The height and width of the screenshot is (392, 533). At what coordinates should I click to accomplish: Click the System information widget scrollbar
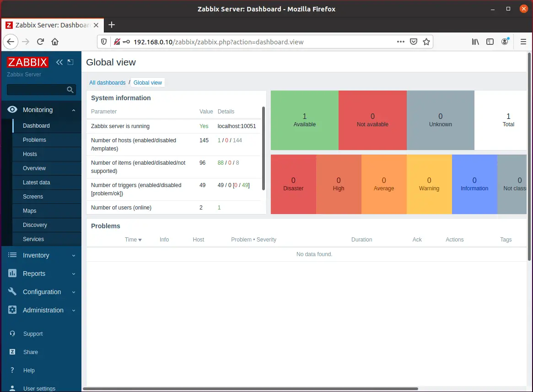[x=264, y=149]
